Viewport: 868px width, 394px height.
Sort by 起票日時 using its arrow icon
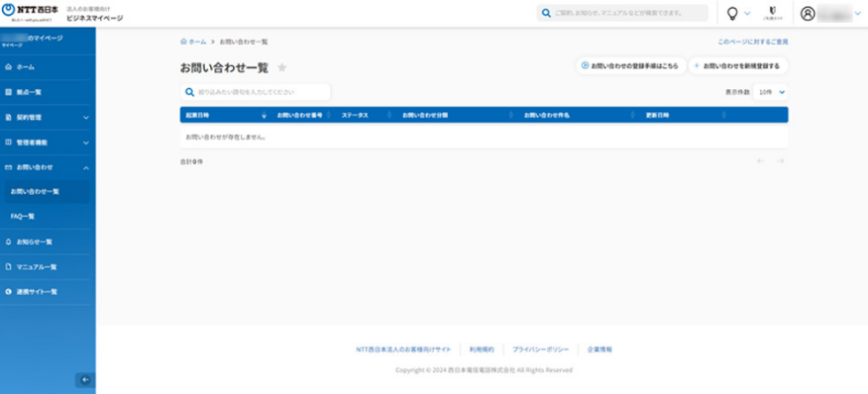264,115
